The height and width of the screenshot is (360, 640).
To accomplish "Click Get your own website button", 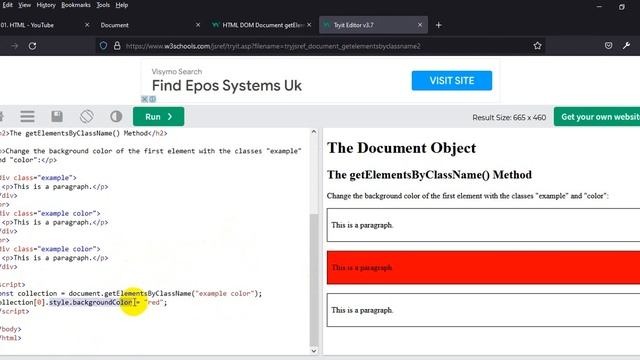I will (597, 117).
